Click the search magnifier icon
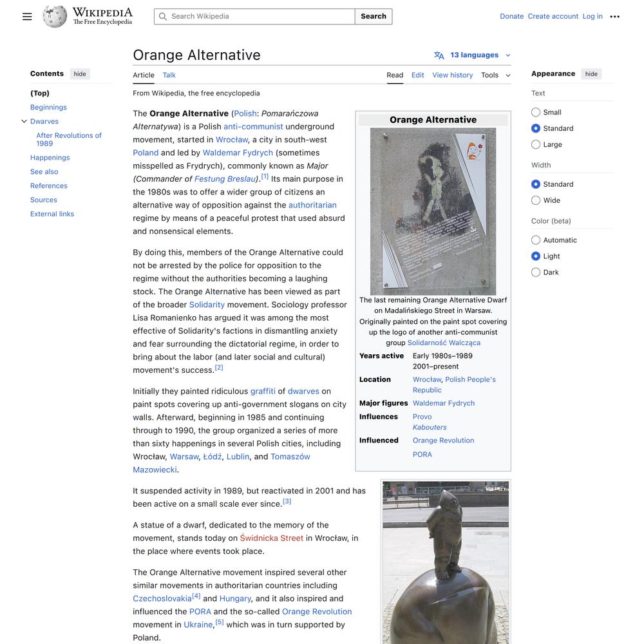 163,17
